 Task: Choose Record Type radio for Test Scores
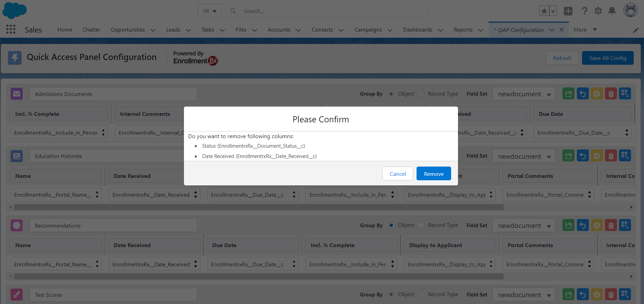click(x=421, y=294)
